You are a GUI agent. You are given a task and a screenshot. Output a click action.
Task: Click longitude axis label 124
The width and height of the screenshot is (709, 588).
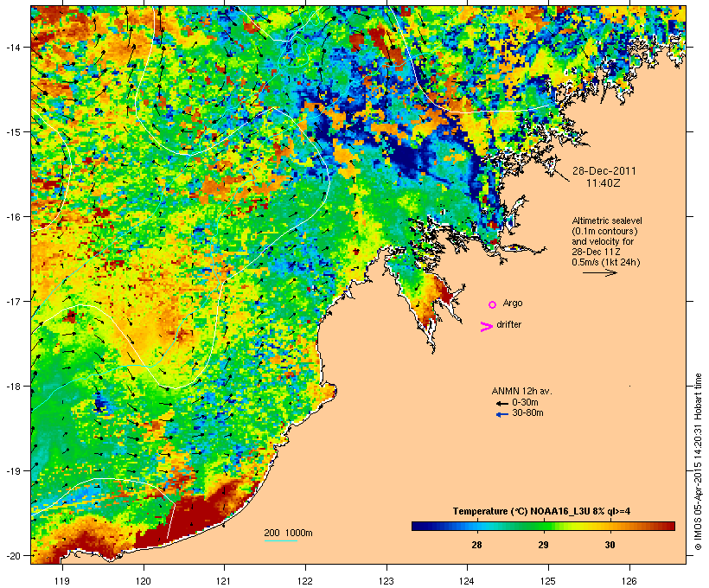[468, 581]
